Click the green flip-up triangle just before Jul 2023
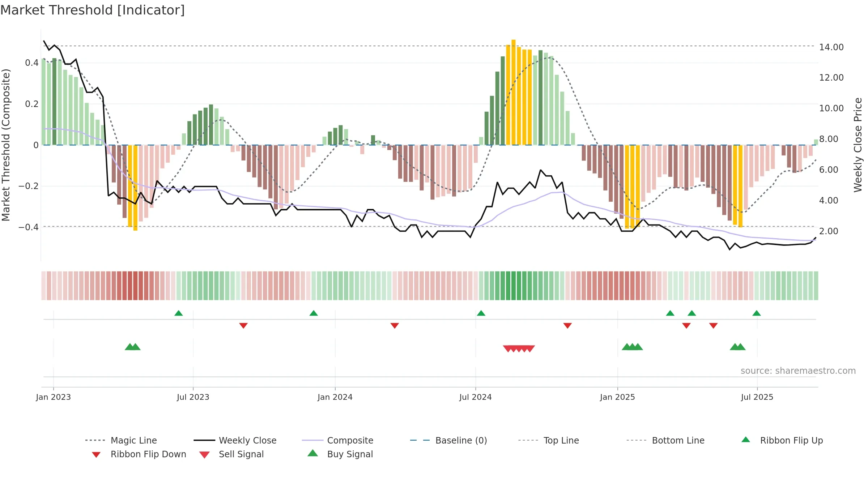Image resolution: width=868 pixels, height=488 pixels. [179, 313]
